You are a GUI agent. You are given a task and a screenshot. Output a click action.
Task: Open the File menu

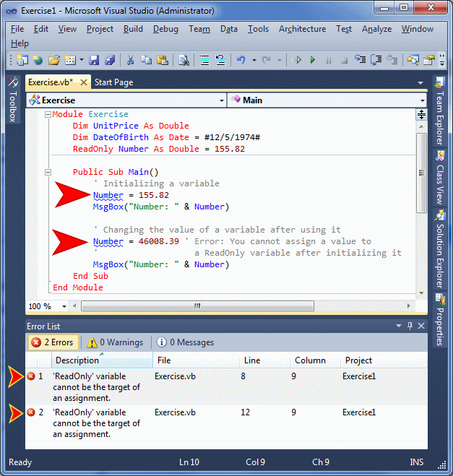(x=17, y=29)
